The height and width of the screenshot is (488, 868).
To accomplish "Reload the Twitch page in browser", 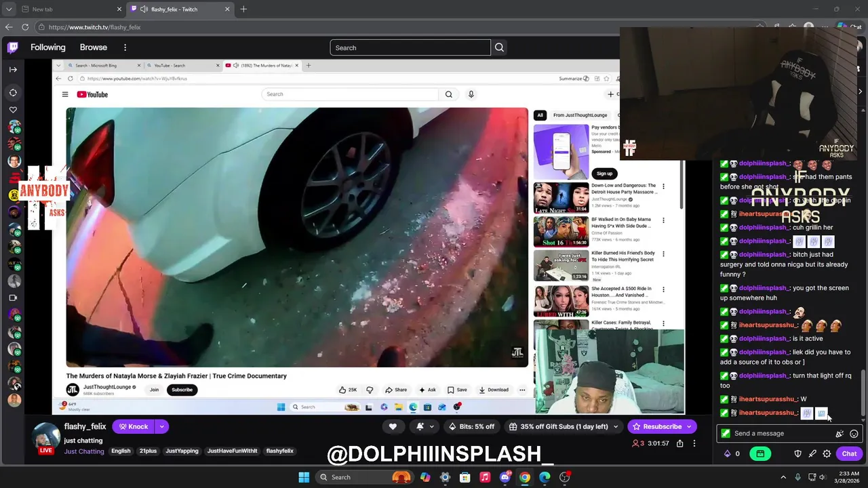I will pos(25,27).
